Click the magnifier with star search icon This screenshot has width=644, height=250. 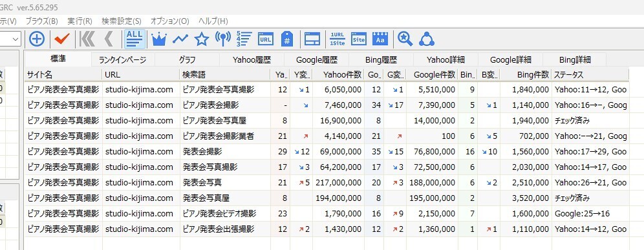tap(405, 39)
